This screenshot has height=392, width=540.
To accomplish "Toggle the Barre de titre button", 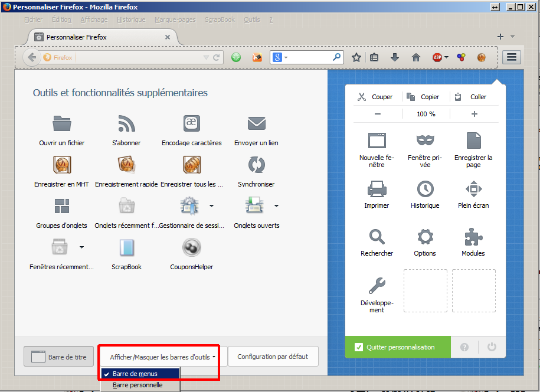I will click(x=59, y=357).
